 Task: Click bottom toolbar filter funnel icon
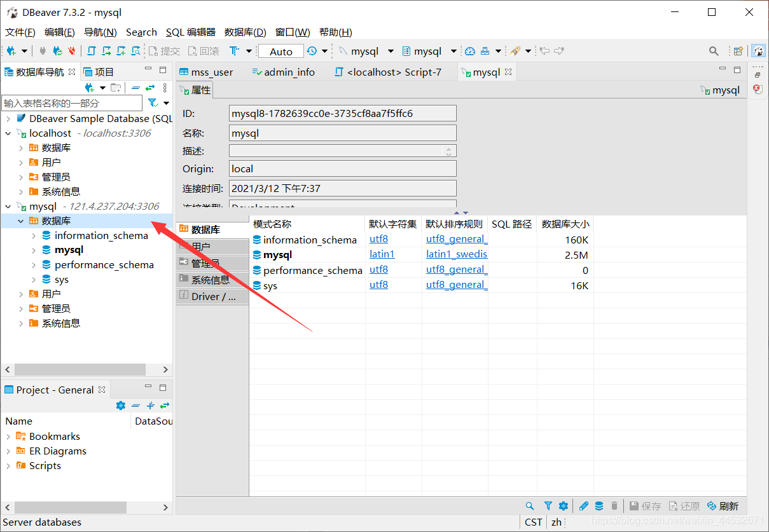(548, 506)
